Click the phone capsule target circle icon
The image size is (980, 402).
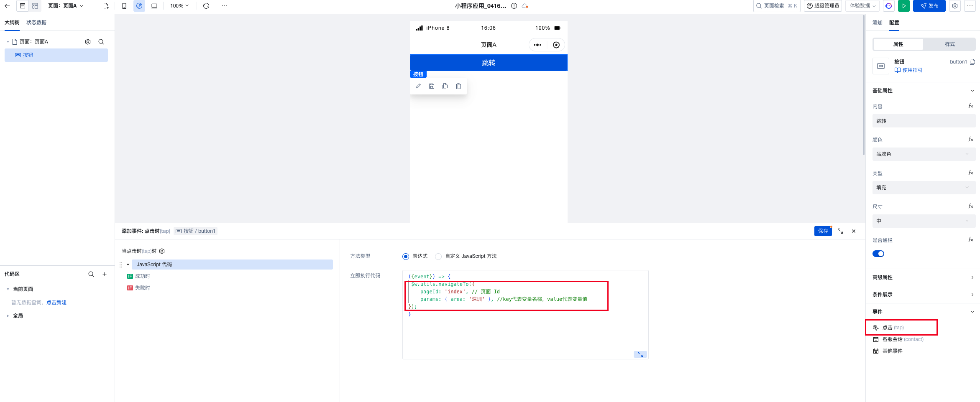coord(556,45)
